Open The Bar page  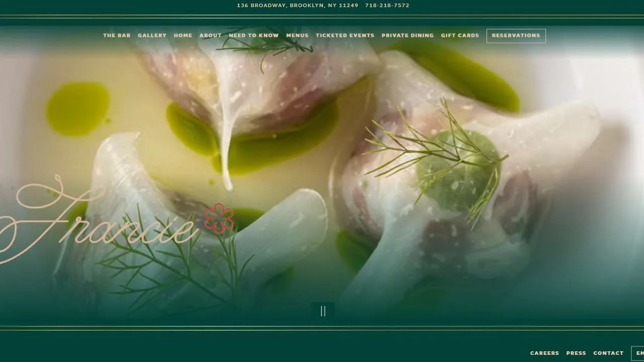tap(117, 36)
